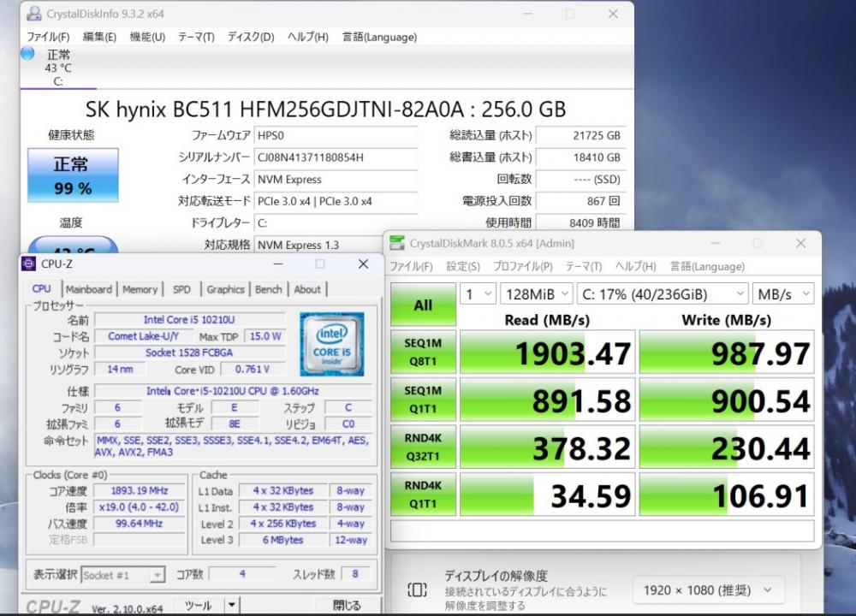Screen dimensions: 856x616
Task: Open ヘルプ(H) menu in CrystalDiskMark
Action: click(635, 266)
